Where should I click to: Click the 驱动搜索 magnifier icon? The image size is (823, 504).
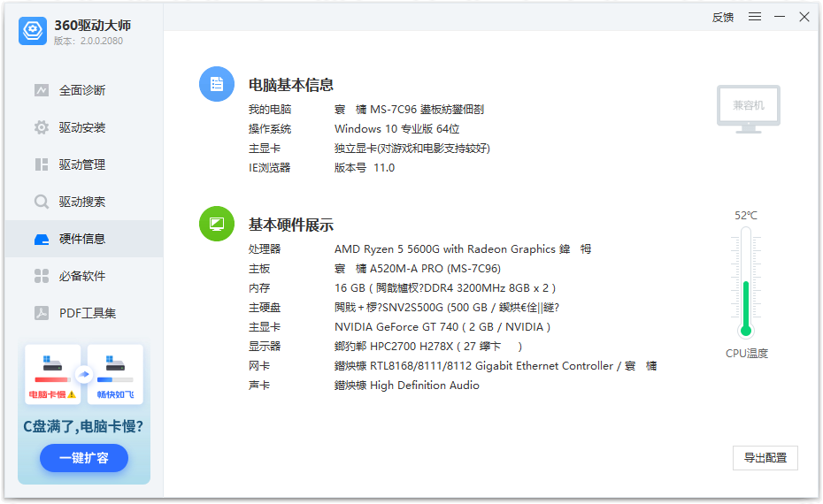42,202
